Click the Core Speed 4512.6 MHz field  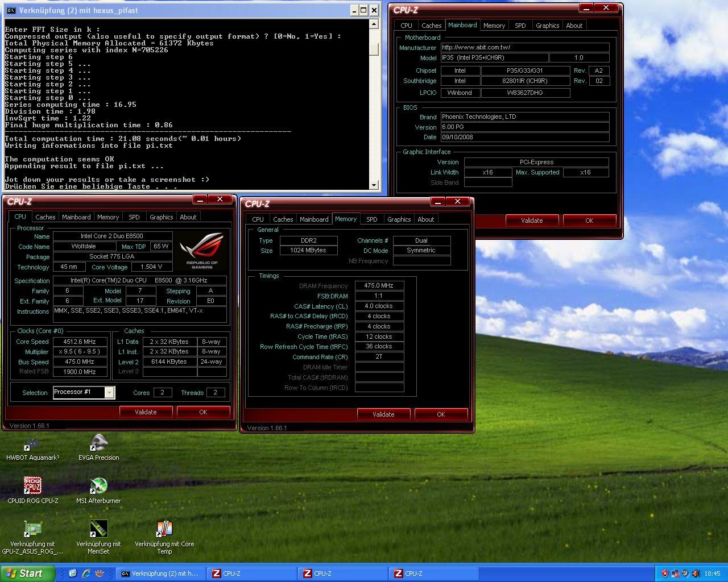[80, 342]
